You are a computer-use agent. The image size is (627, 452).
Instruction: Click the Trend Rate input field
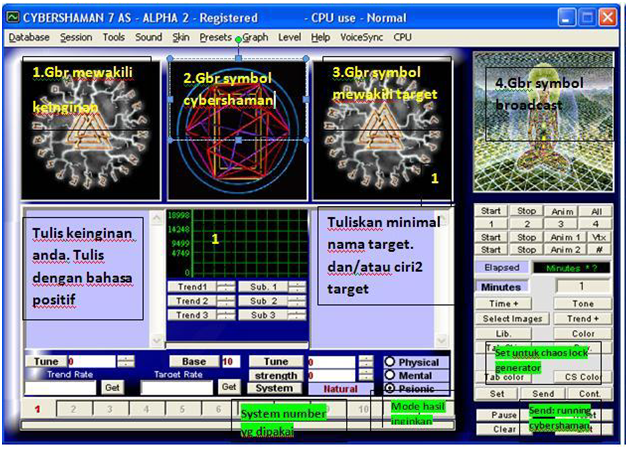point(60,388)
